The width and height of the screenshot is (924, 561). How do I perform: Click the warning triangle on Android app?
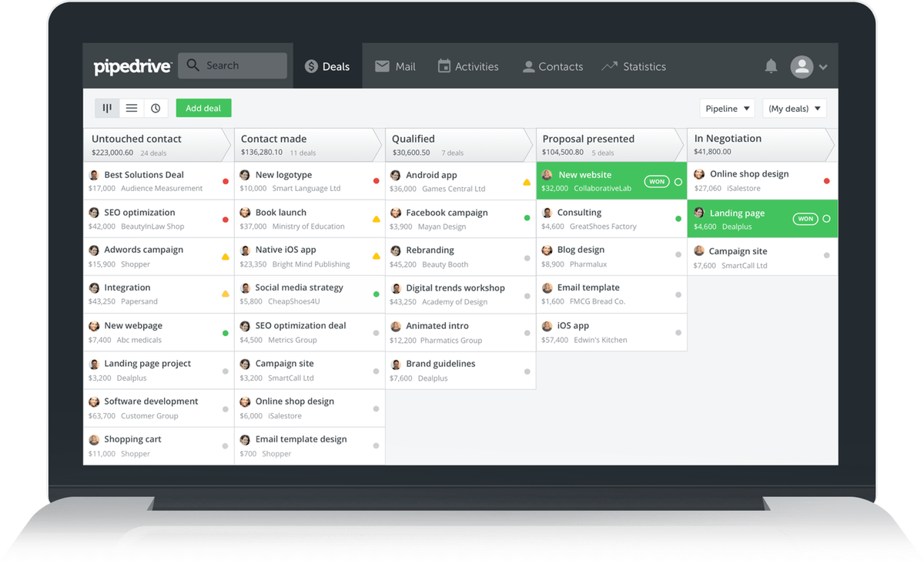tap(527, 182)
